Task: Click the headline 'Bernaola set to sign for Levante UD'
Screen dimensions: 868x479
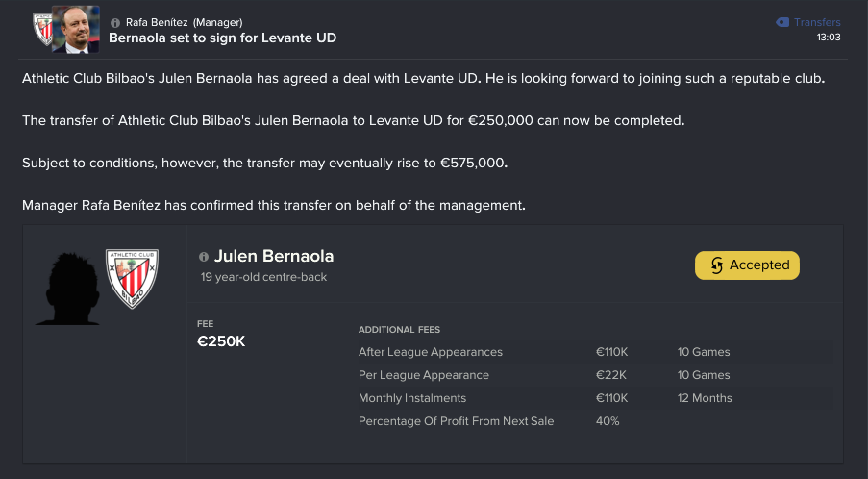Action: [x=222, y=38]
